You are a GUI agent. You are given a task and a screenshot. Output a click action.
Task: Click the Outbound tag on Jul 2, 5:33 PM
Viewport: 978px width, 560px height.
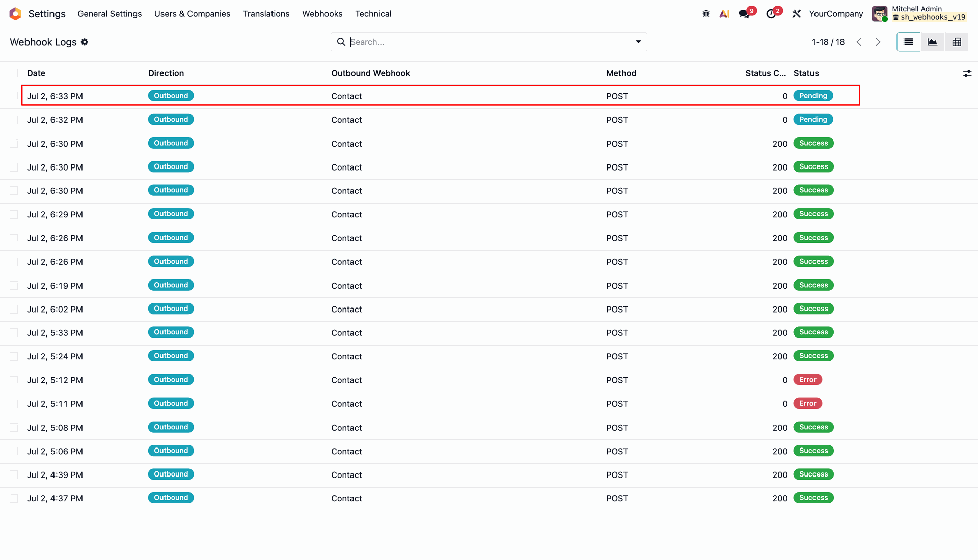pos(171,332)
